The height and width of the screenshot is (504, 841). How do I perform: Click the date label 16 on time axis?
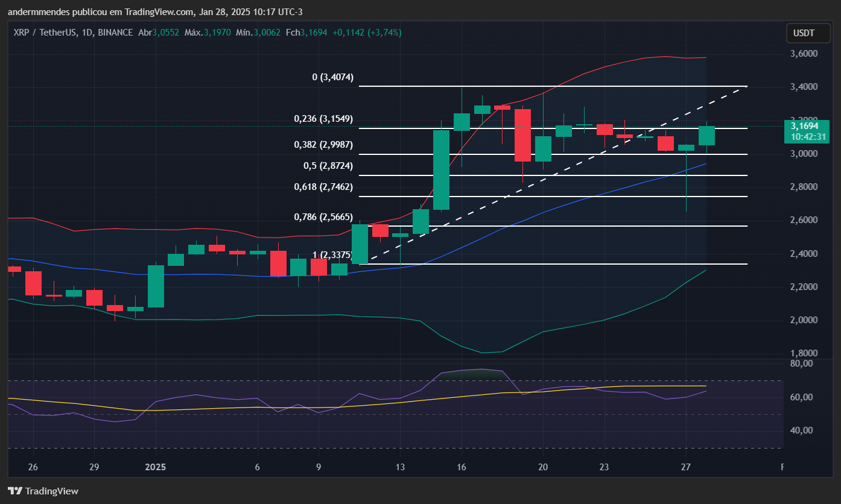[462, 467]
